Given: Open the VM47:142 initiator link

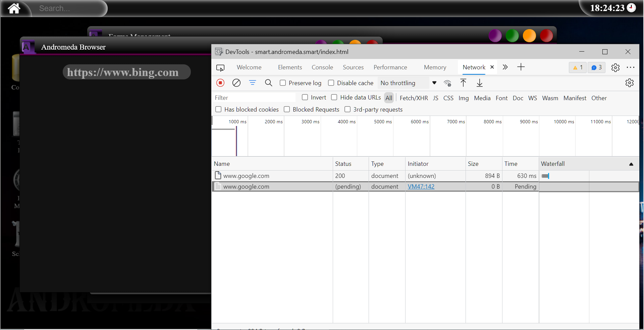Looking at the screenshot, I should pyautogui.click(x=421, y=187).
